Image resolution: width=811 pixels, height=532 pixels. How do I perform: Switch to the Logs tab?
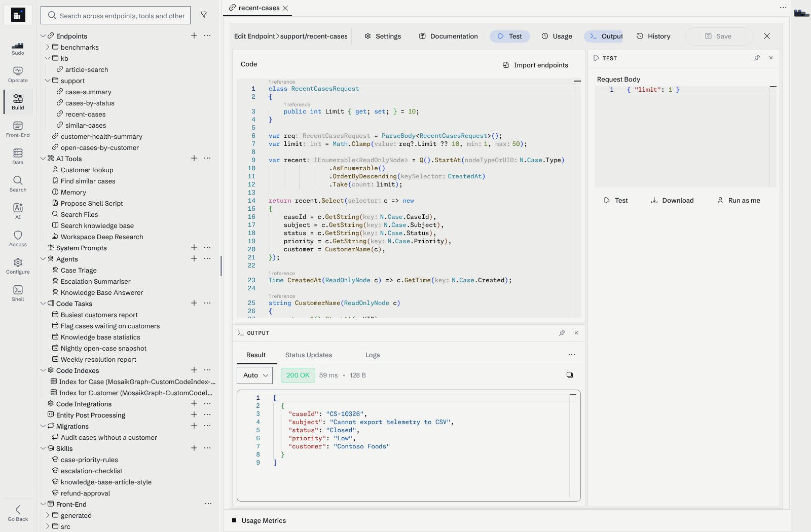(373, 355)
